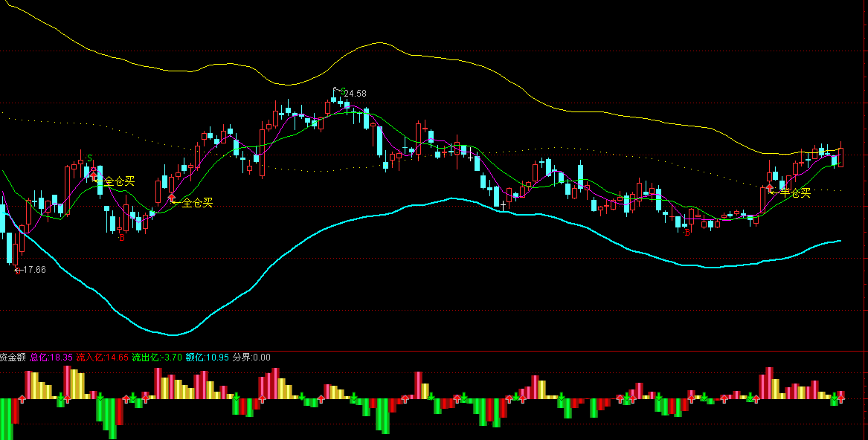Click the rightmost red B marker

point(687,233)
